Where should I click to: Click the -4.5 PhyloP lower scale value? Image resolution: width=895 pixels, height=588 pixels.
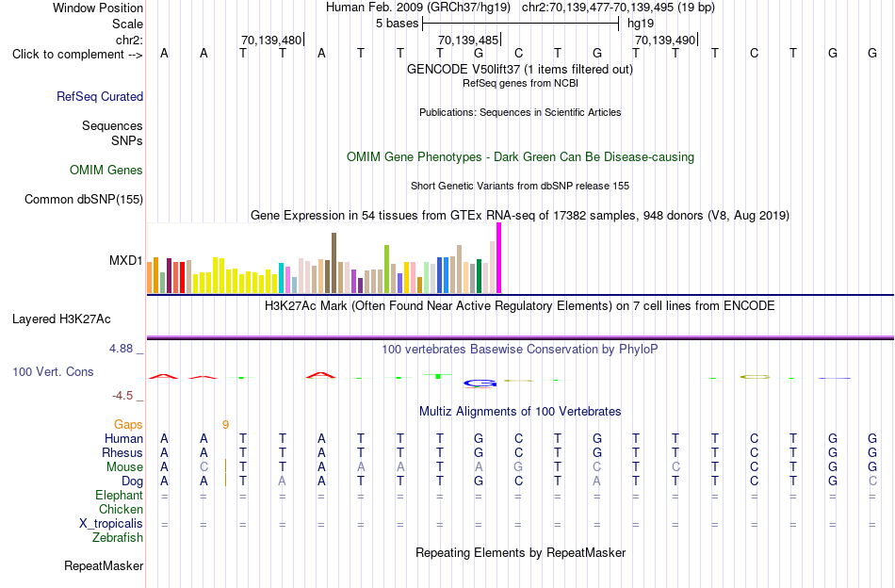click(122, 396)
